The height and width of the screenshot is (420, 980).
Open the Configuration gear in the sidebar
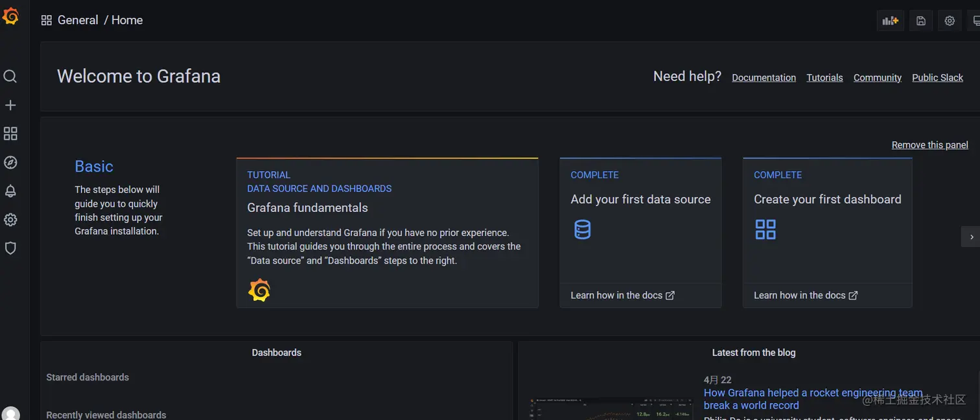pyautogui.click(x=10, y=220)
